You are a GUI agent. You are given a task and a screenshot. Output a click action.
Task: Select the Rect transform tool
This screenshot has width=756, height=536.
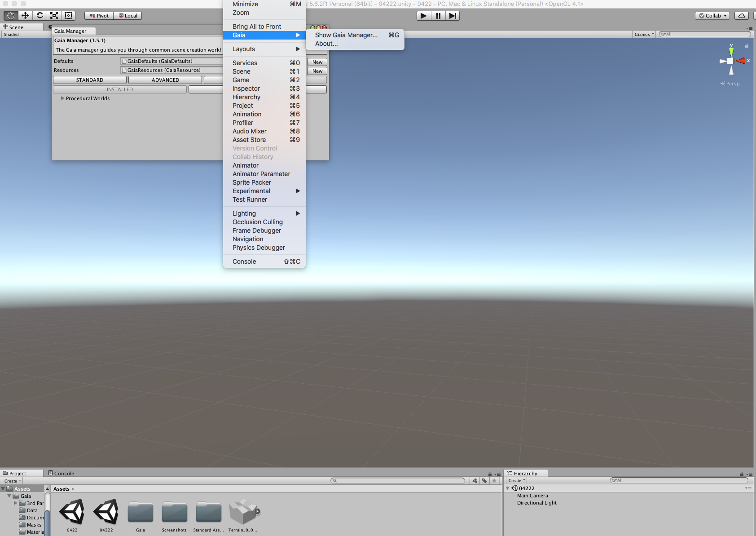[68, 16]
